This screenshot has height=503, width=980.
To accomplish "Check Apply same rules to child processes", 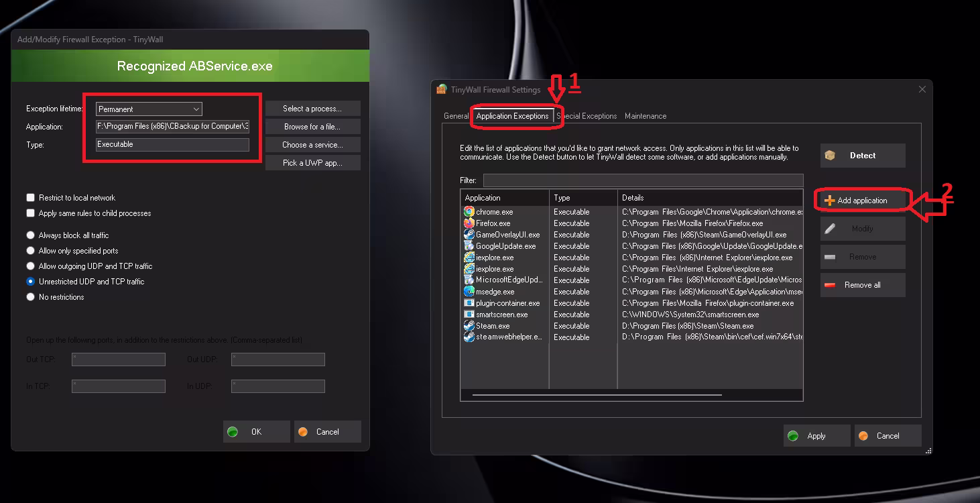I will tap(30, 213).
